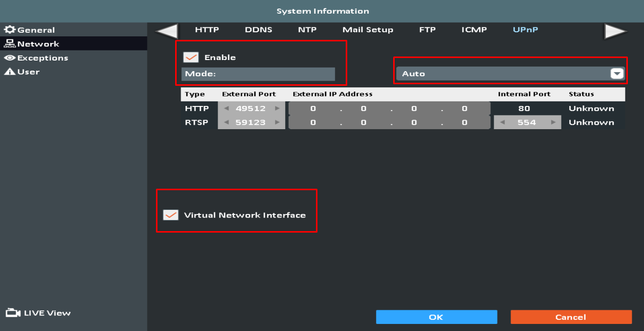Viewport: 644px width, 331px height.
Task: Go to the User section
Action: pos(74,72)
